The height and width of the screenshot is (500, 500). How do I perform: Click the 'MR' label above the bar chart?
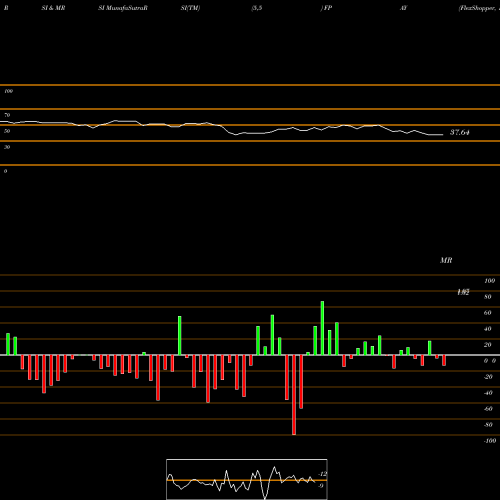point(446,260)
